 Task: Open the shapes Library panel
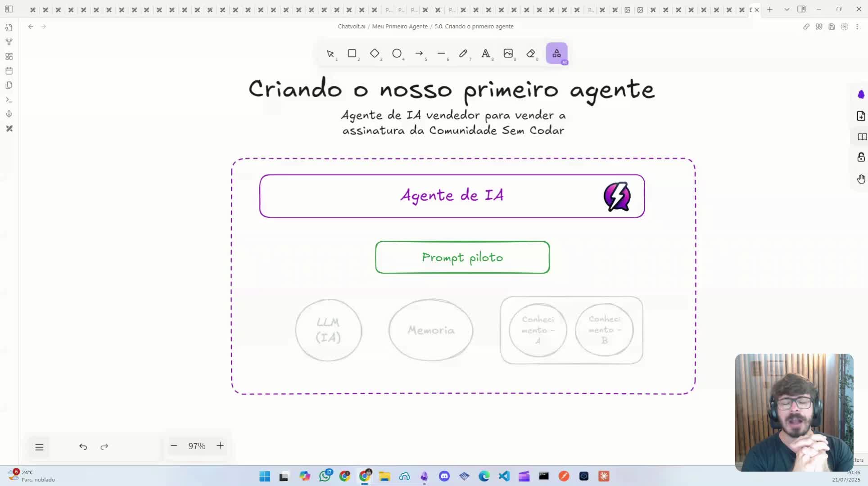(x=861, y=136)
